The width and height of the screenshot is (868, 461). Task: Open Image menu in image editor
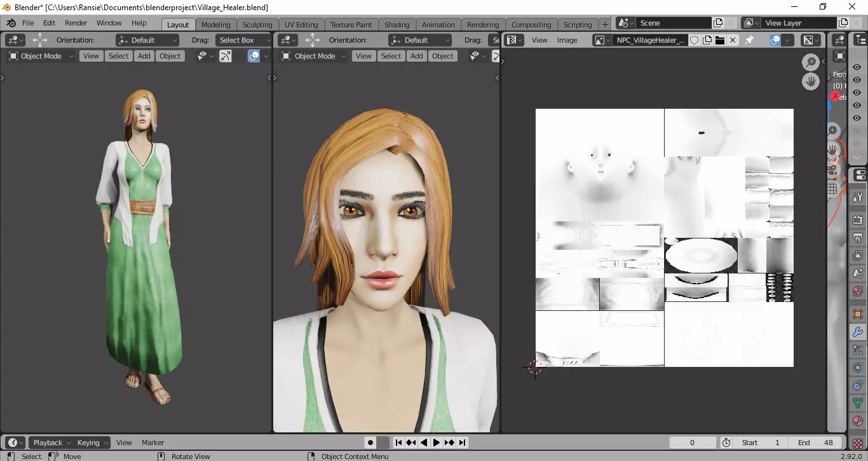[x=567, y=40]
